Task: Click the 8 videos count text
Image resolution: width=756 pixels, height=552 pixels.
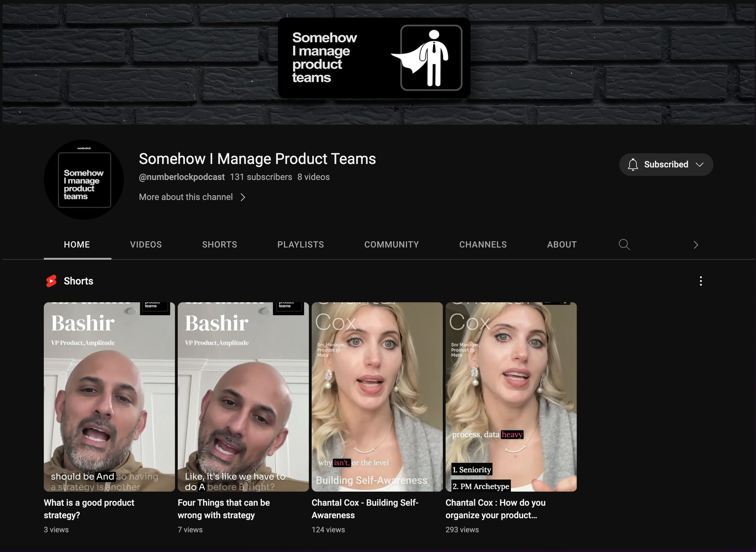Action: (x=313, y=177)
